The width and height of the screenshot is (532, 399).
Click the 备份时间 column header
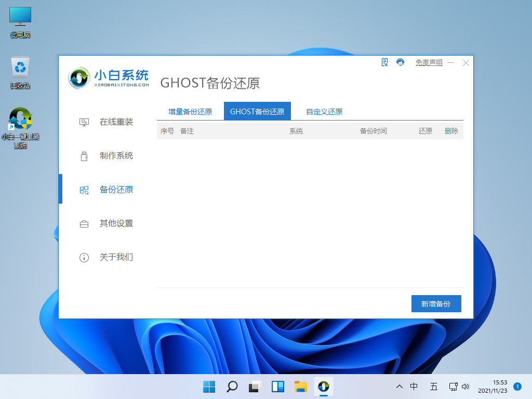[373, 131]
